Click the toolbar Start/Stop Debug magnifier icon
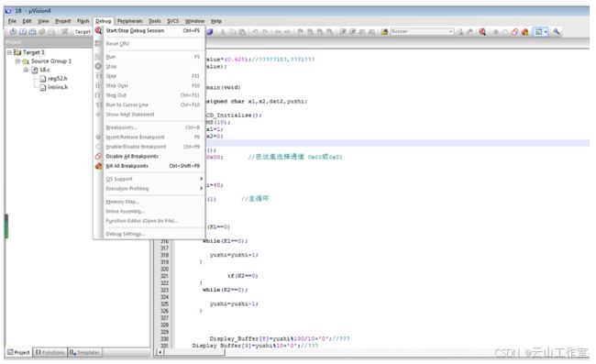The image size is (596, 364). tap(482, 32)
